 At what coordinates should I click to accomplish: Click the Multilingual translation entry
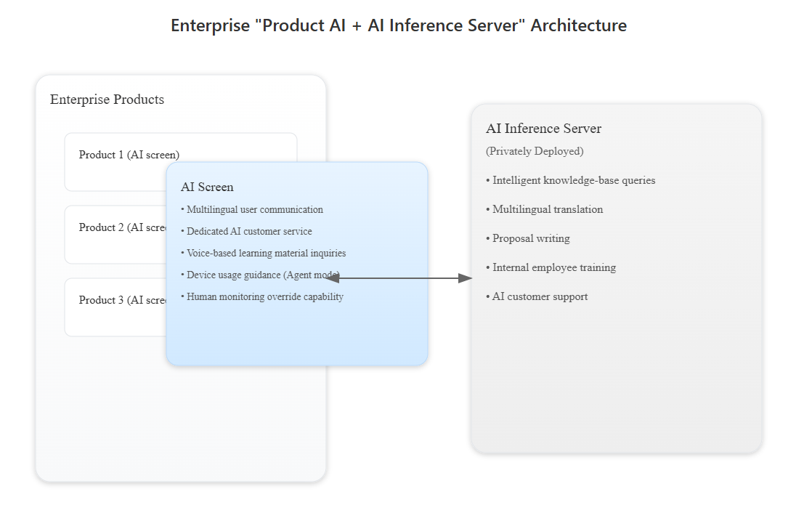pyautogui.click(x=544, y=209)
